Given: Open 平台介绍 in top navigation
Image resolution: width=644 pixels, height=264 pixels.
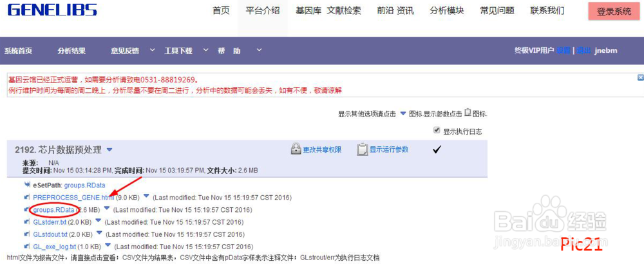Looking at the screenshot, I should [263, 11].
